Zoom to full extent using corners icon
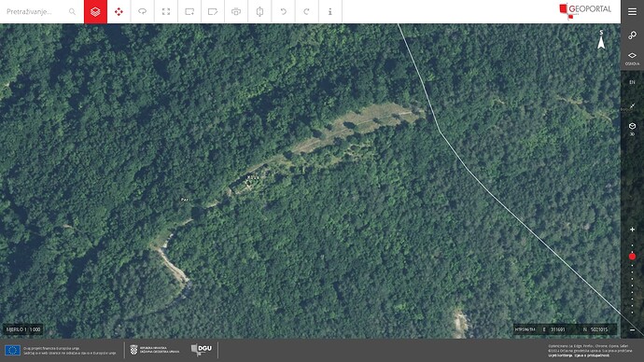The height and width of the screenshot is (362, 644). (x=166, y=11)
